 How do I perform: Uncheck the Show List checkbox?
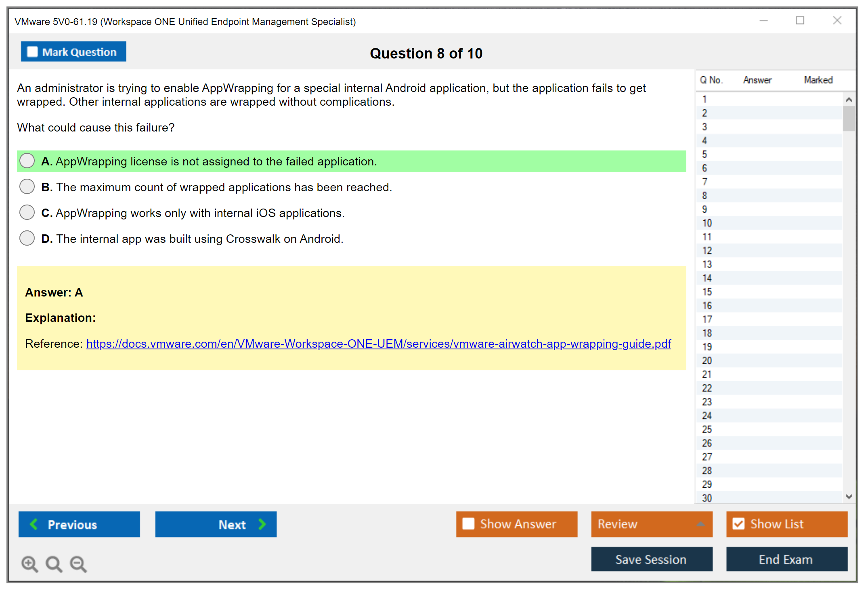click(x=738, y=524)
